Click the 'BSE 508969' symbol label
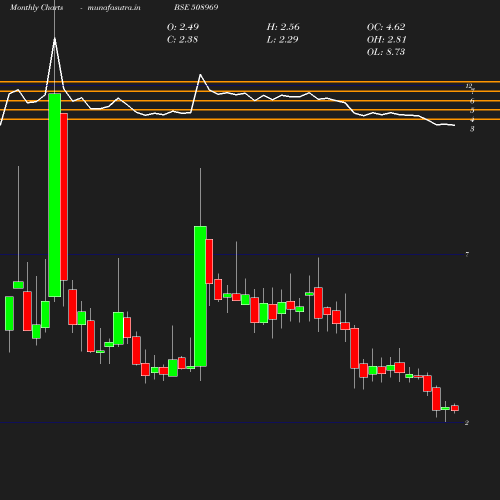 pyautogui.click(x=196, y=7)
